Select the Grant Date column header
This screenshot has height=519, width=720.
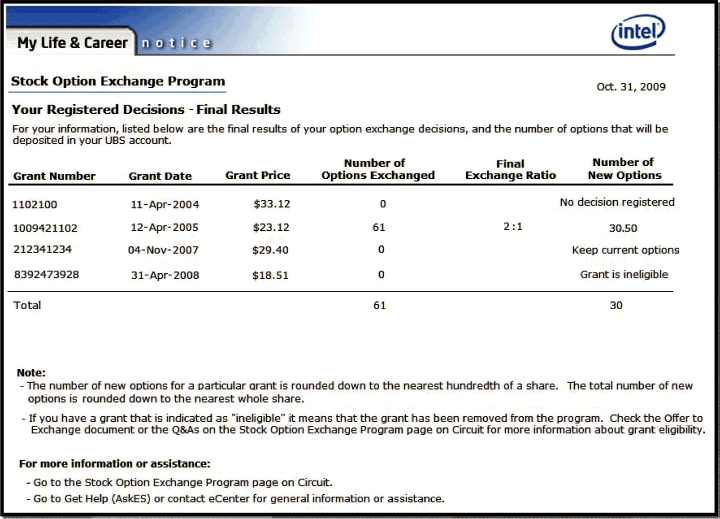tap(160, 176)
